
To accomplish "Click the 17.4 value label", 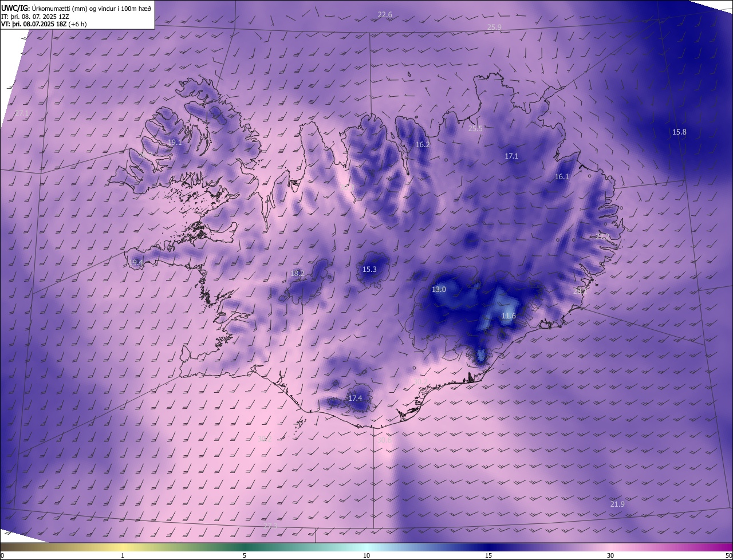I will (355, 399).
